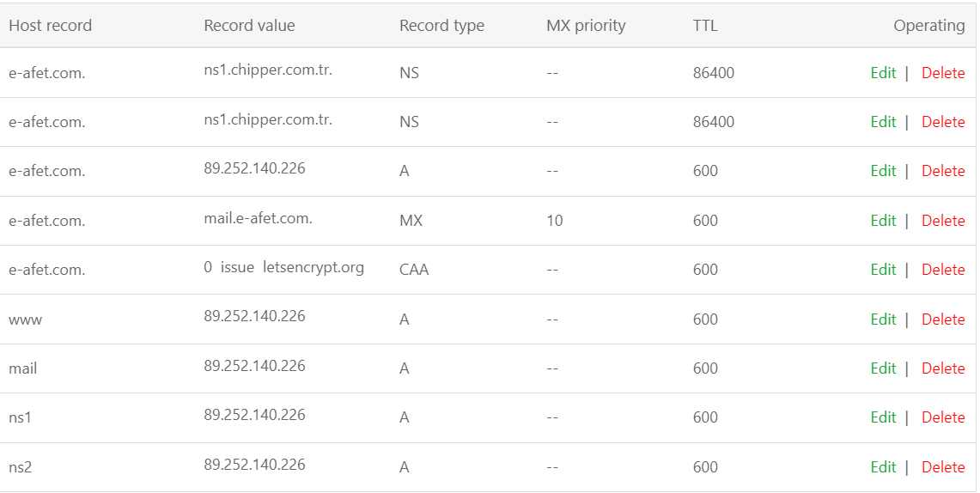Delete the CAA letsencrypt.org record

tap(943, 270)
